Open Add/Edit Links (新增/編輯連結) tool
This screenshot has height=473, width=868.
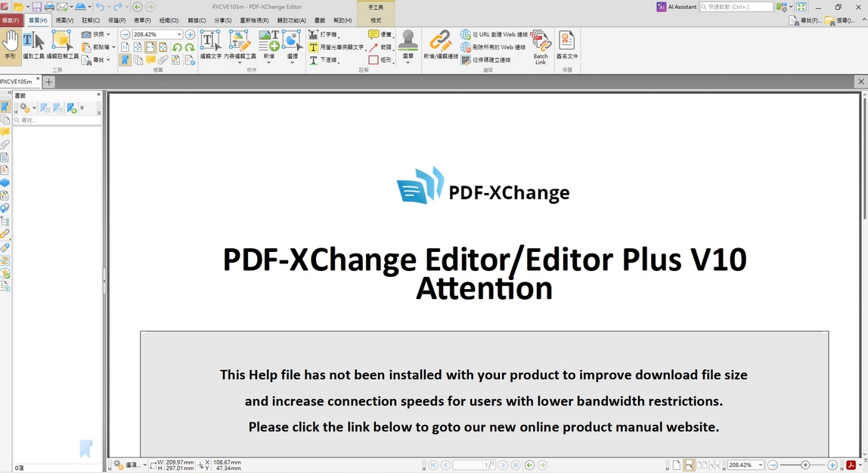[x=441, y=45]
